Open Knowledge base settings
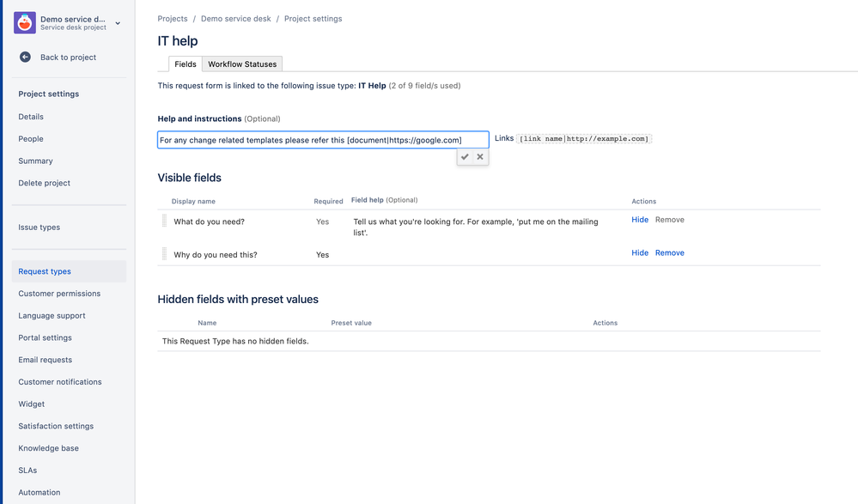858x504 pixels. click(49, 448)
